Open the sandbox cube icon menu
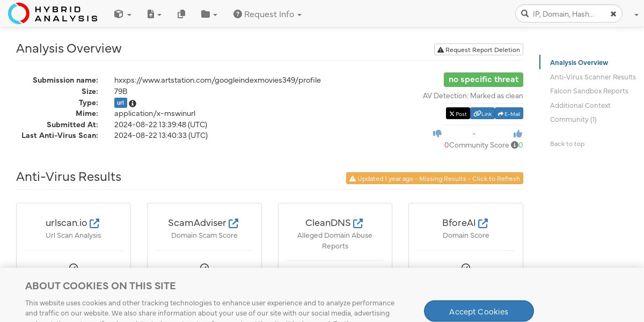 [122, 14]
